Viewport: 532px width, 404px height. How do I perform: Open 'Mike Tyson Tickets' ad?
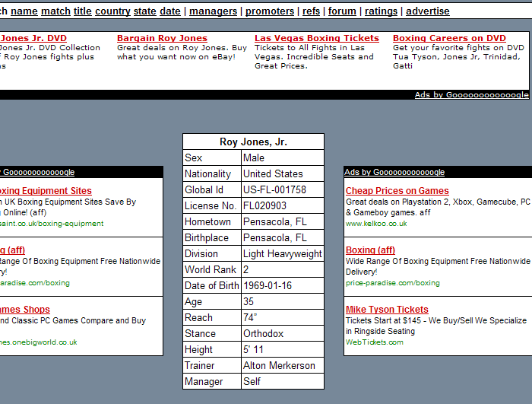[387, 310]
